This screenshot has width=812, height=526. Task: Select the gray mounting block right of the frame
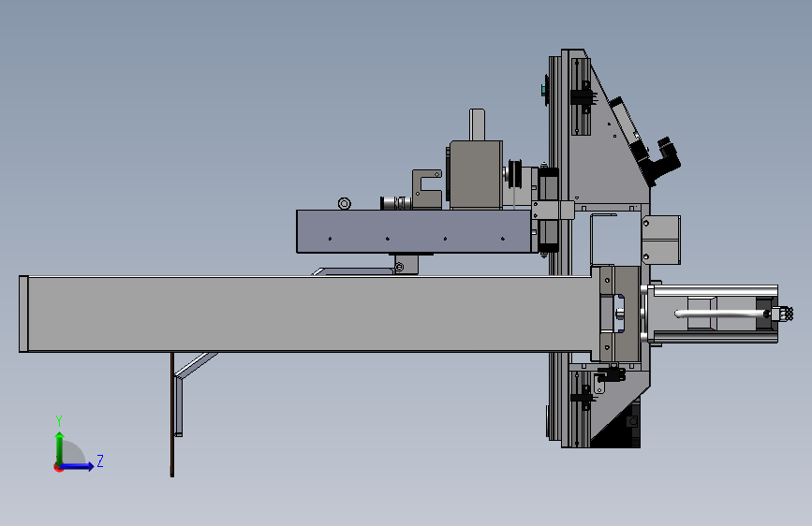661,240
